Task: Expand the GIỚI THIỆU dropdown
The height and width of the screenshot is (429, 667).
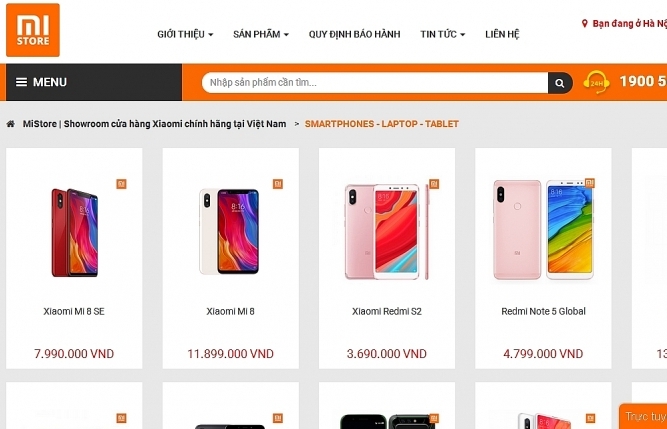Action: (185, 34)
